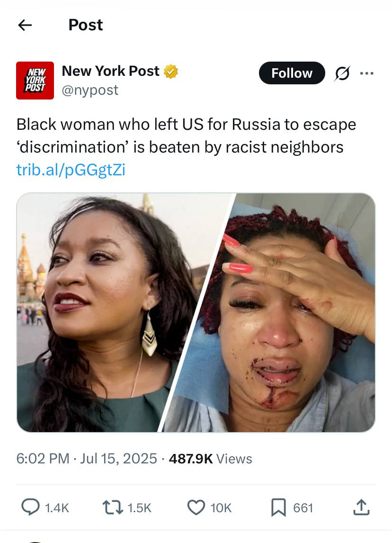Tap the Grok slashed-circle icon
The image size is (392, 543).
point(342,73)
